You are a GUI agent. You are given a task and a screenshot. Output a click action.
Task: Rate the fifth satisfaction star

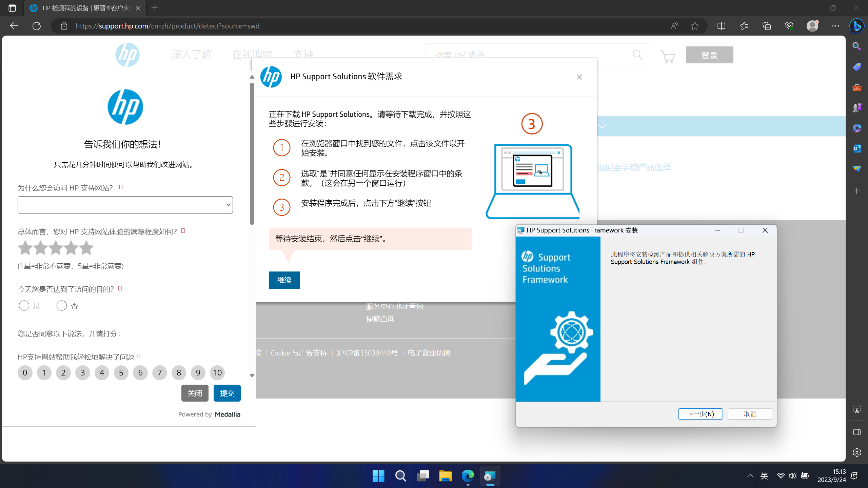(86, 248)
